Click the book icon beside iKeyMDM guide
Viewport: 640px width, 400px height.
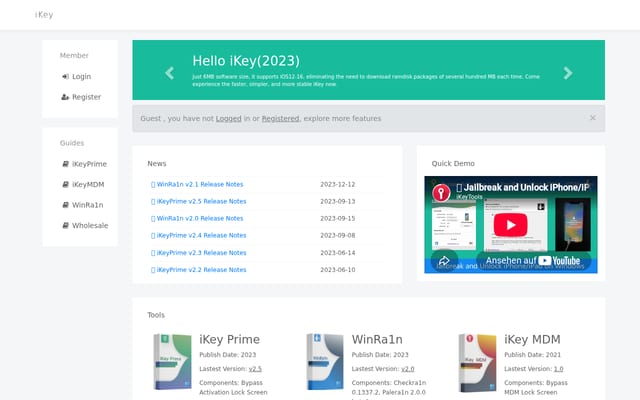(x=65, y=184)
